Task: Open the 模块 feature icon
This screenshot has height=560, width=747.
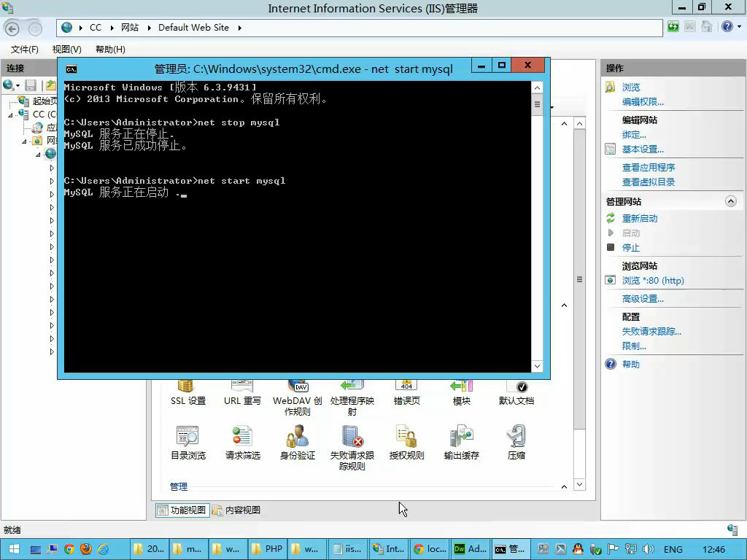Action: click(x=461, y=393)
